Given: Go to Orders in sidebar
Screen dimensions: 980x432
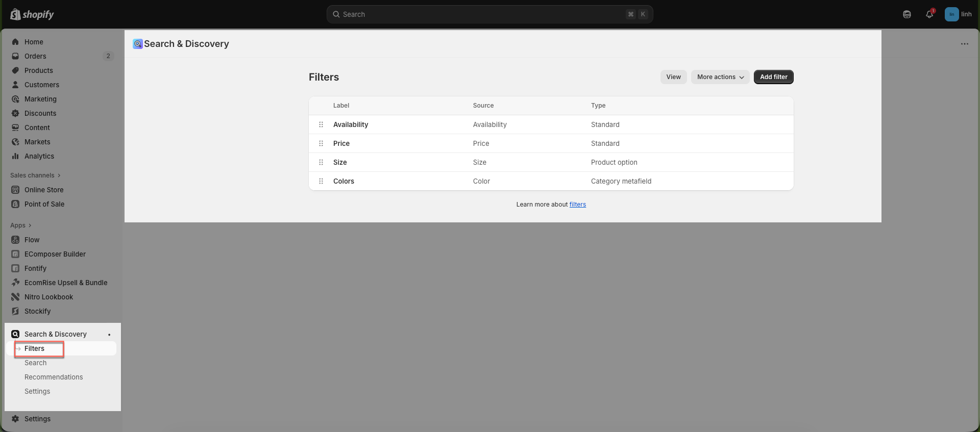Looking at the screenshot, I should point(35,56).
